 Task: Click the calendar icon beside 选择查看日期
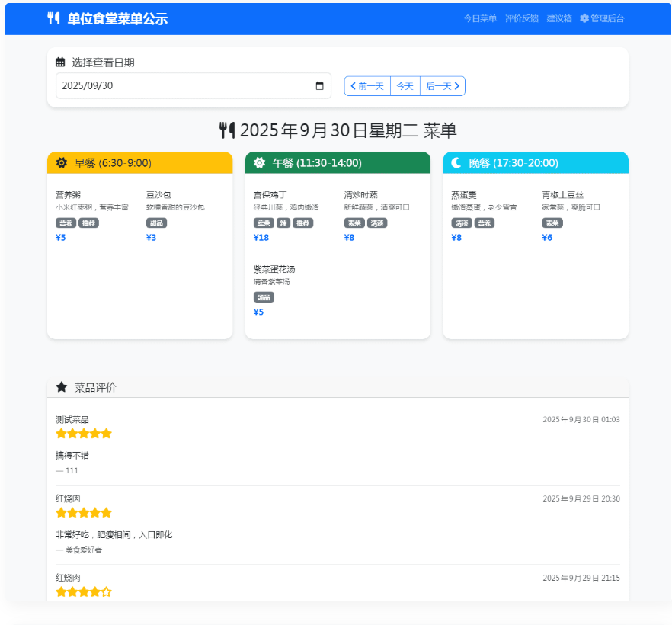[61, 62]
